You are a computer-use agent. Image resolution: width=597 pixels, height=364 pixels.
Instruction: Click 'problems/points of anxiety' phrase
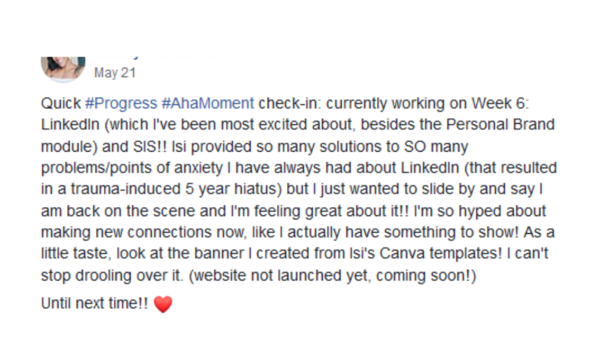[132, 168]
